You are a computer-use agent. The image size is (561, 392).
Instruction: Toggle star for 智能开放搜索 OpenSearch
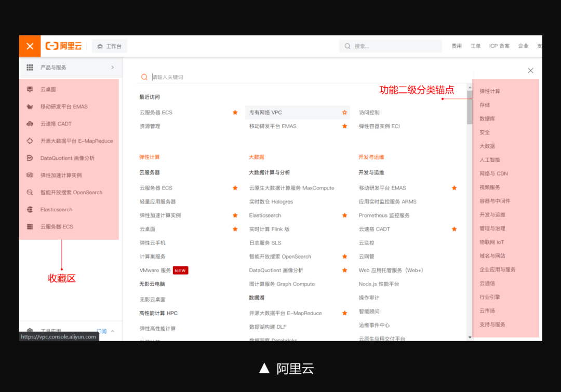click(344, 256)
